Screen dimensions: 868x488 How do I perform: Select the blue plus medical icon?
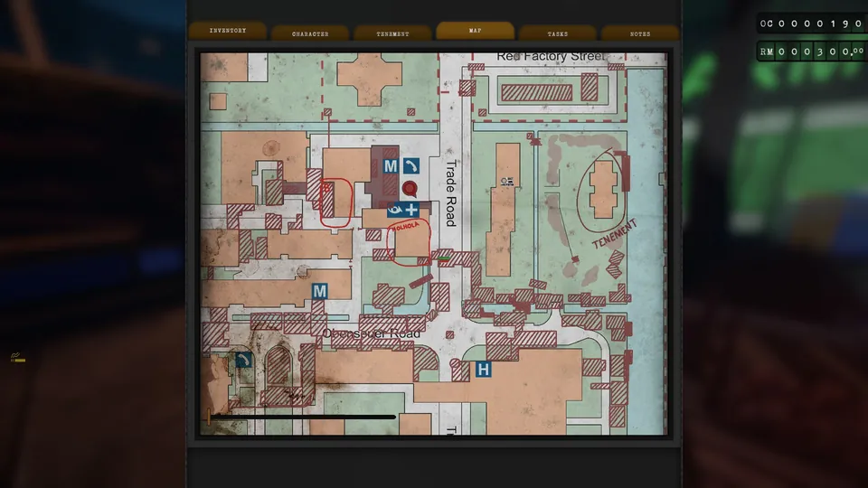(411, 210)
